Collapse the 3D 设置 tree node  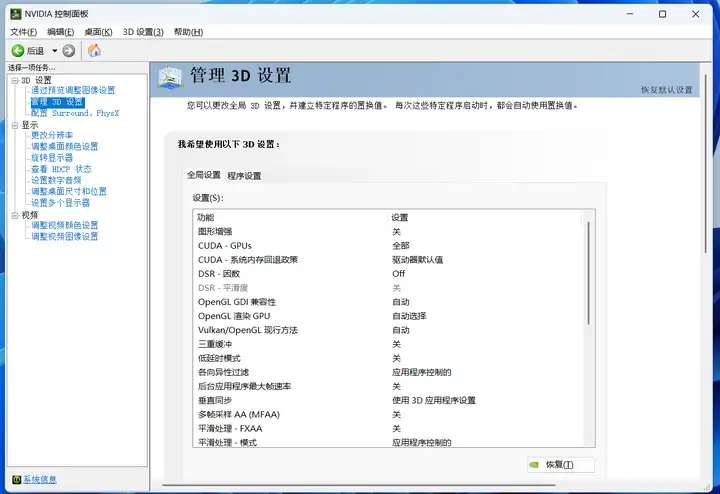pyautogui.click(x=15, y=80)
